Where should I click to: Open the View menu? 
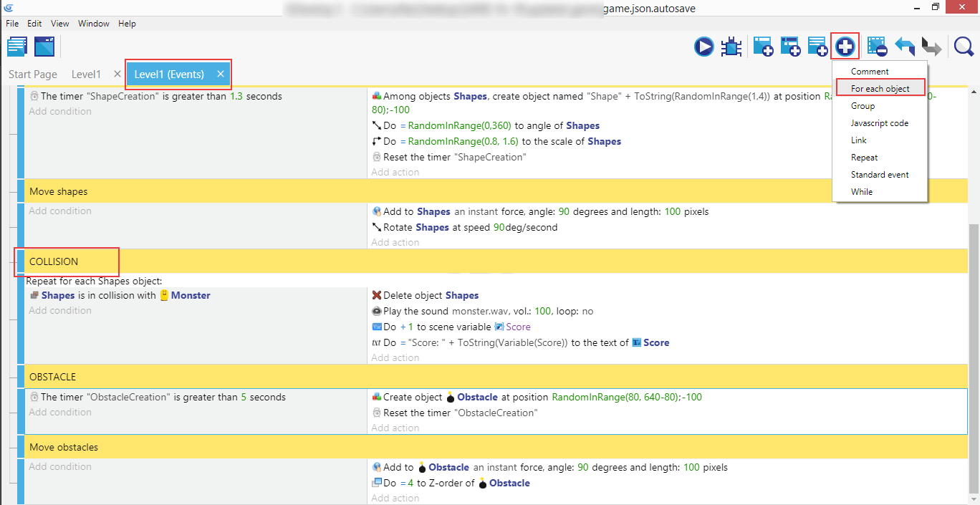(60, 24)
